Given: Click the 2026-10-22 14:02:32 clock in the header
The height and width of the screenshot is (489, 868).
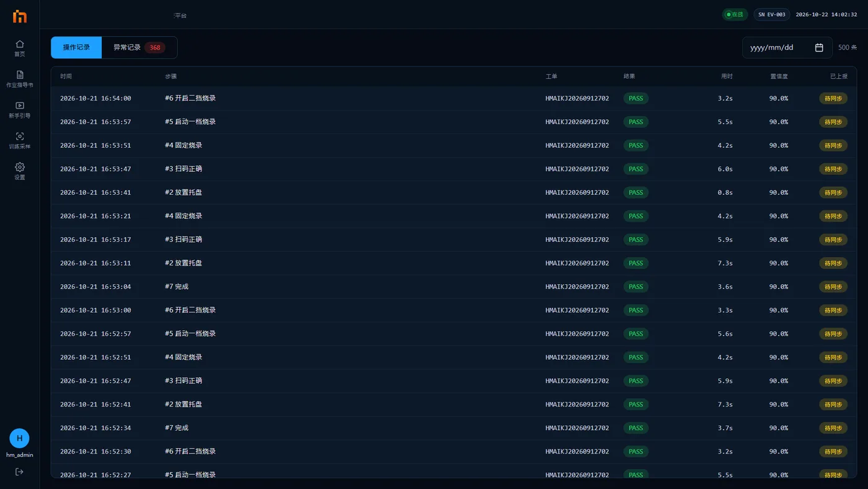Looking at the screenshot, I should (826, 14).
